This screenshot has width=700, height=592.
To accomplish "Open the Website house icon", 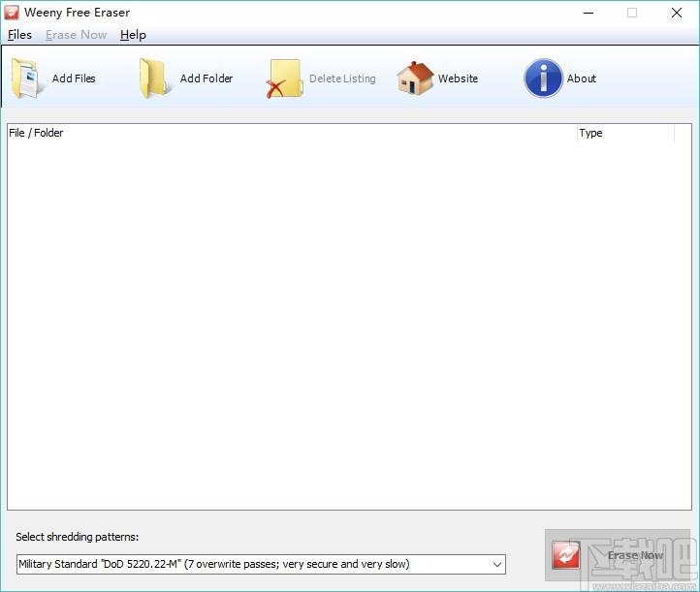I will [x=415, y=78].
